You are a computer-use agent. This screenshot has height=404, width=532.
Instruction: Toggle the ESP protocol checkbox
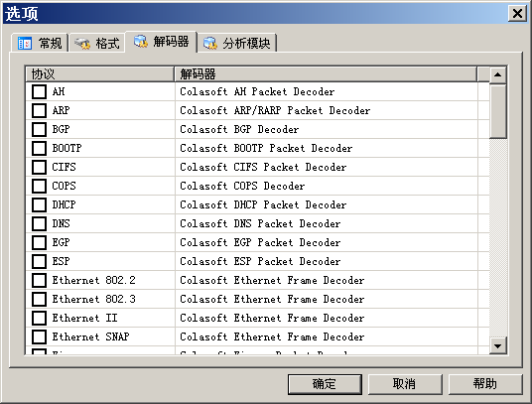(x=39, y=261)
